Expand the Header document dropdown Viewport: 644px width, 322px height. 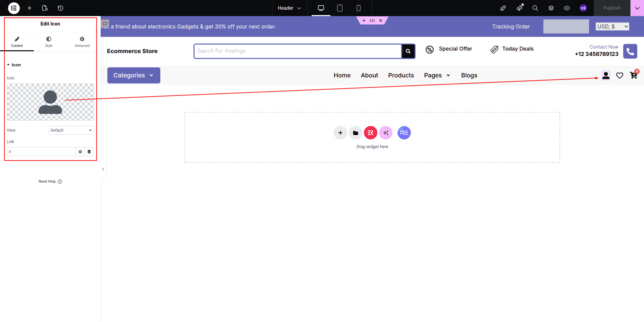pyautogui.click(x=289, y=8)
